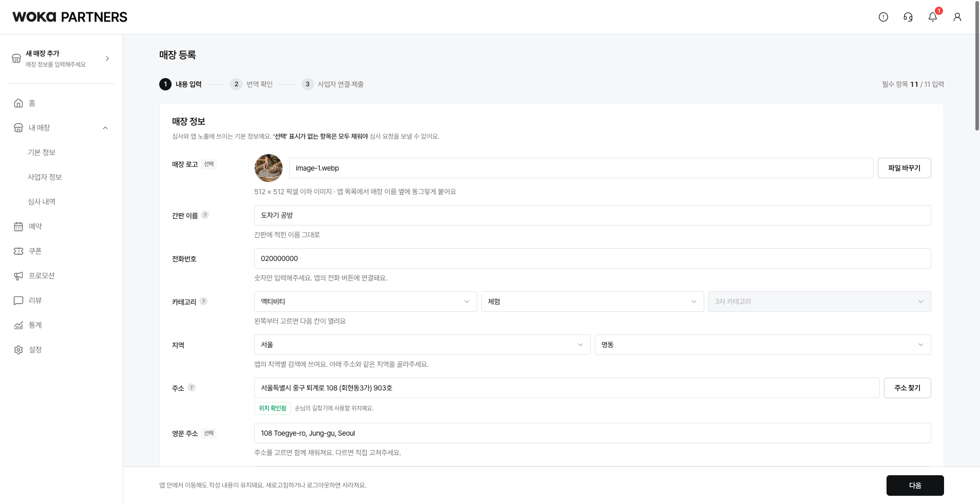Click the 통계 chart icon
The image size is (980, 504).
pyautogui.click(x=18, y=325)
